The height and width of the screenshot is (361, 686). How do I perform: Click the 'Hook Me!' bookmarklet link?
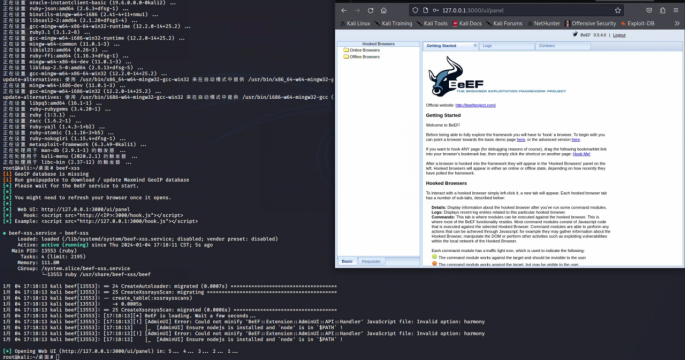pos(581,154)
